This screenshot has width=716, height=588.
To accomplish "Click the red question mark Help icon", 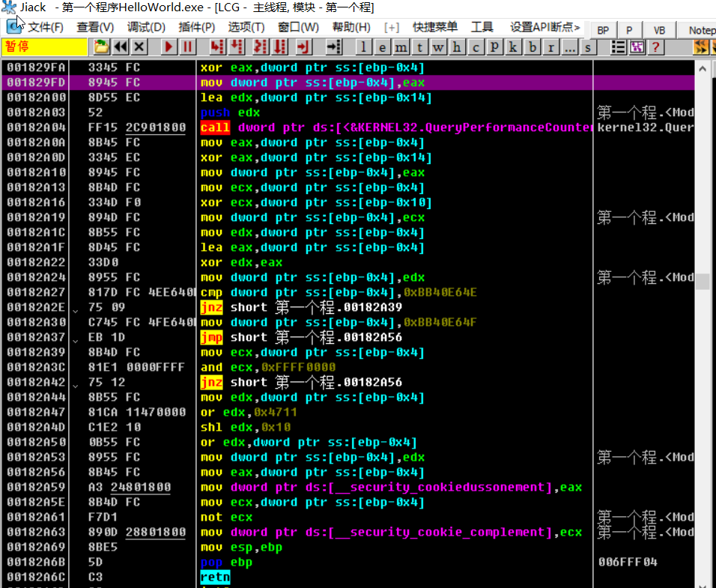I will (x=656, y=47).
